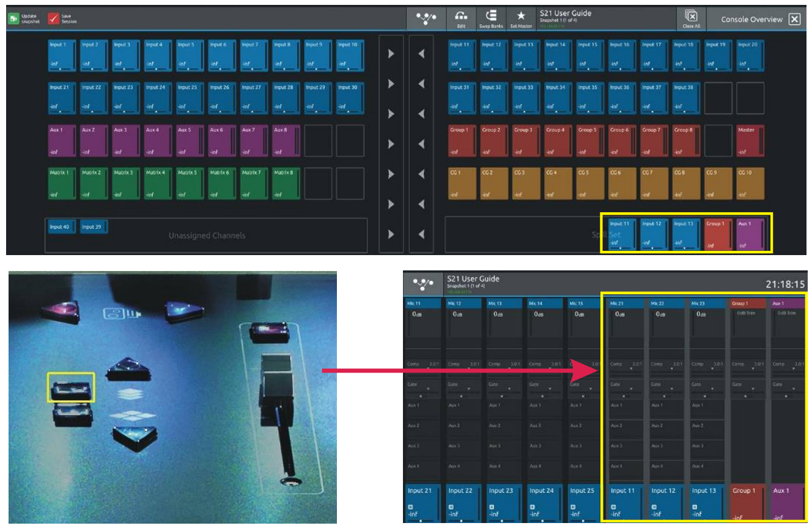Select the Input 40 tile in Unassigned Channels

62,228
